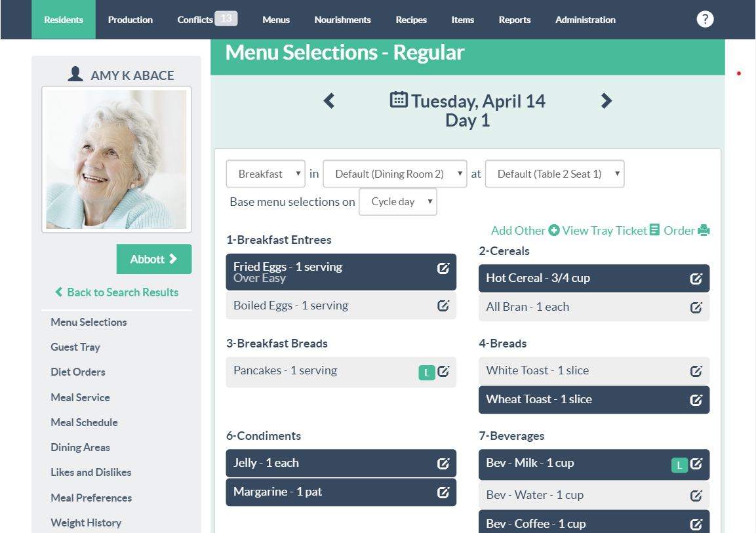This screenshot has height=533, width=756.
Task: Print the order using the printer icon
Action: pos(704,230)
